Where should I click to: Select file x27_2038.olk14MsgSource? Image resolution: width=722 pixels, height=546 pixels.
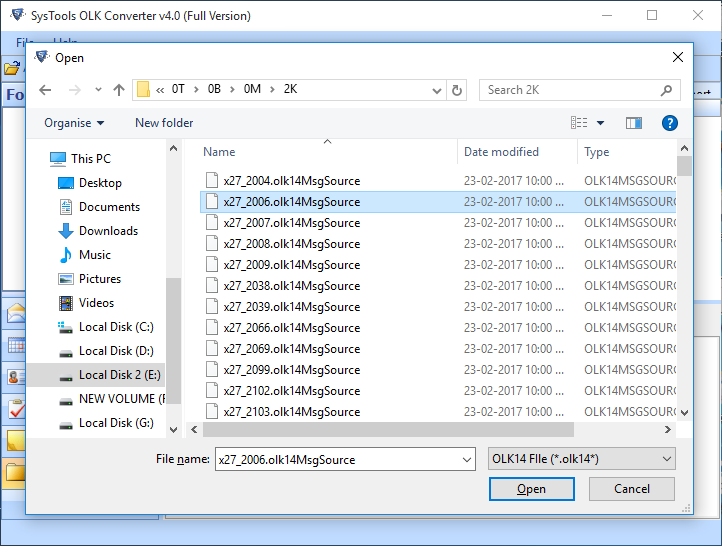[x=438, y=286]
